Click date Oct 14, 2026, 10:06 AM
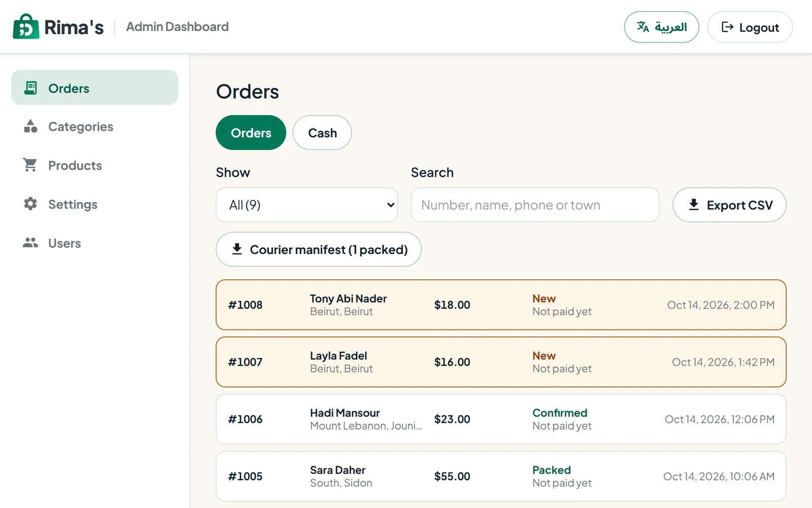The image size is (812, 508). click(x=719, y=477)
